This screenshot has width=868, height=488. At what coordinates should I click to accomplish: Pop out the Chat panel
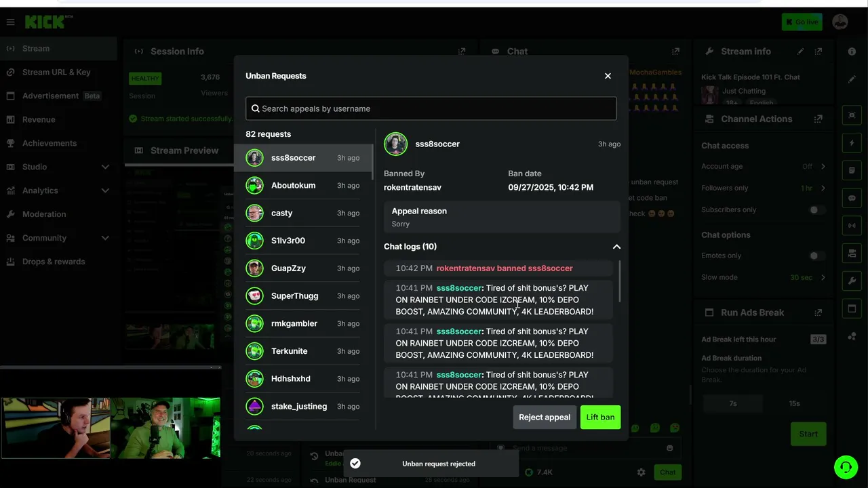pos(675,52)
